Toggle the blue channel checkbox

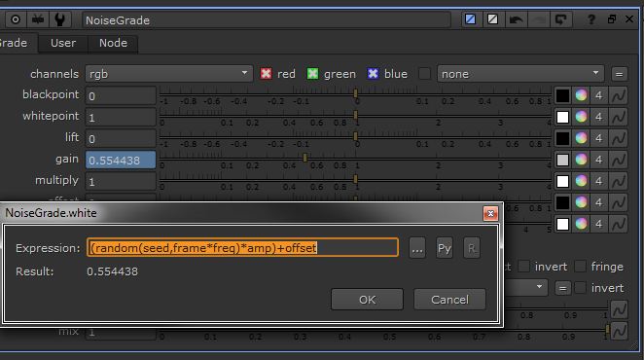point(373,74)
